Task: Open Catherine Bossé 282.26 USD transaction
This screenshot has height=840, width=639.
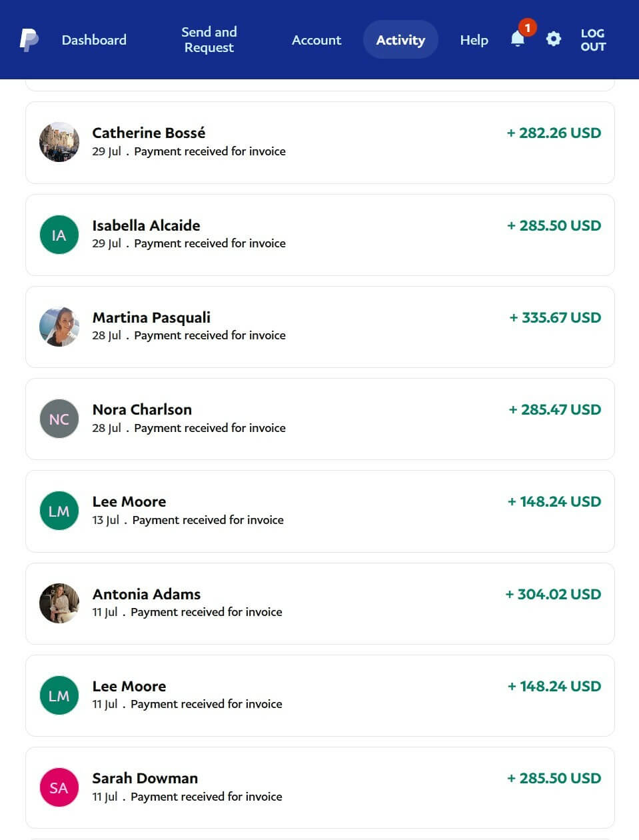Action: click(320, 143)
